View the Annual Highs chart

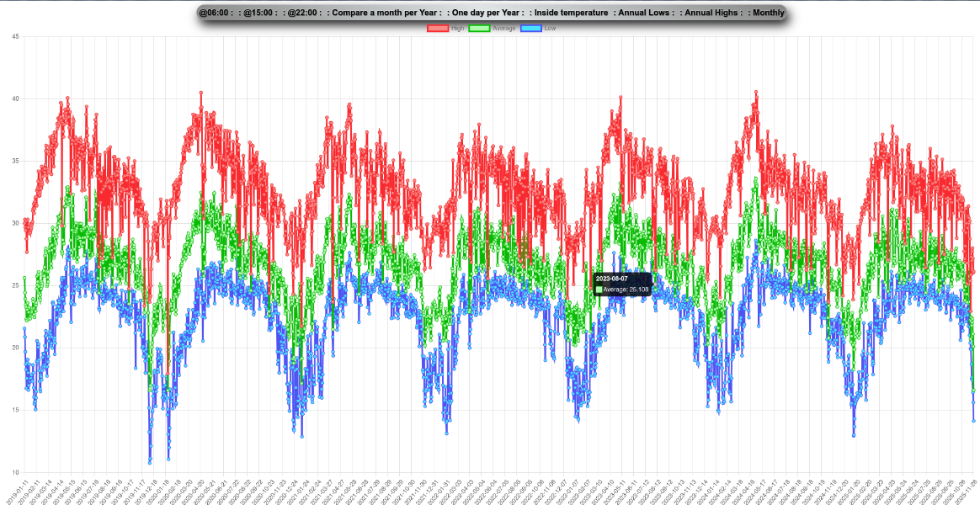(x=714, y=13)
